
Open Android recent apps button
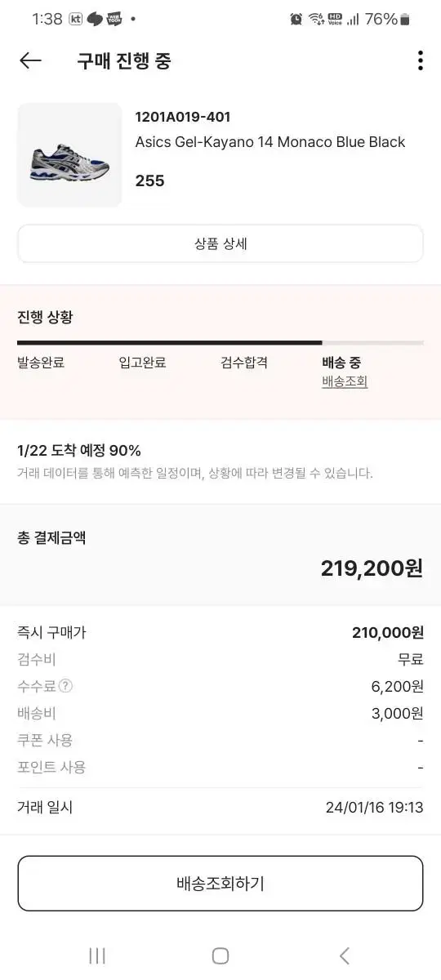pos(97,955)
